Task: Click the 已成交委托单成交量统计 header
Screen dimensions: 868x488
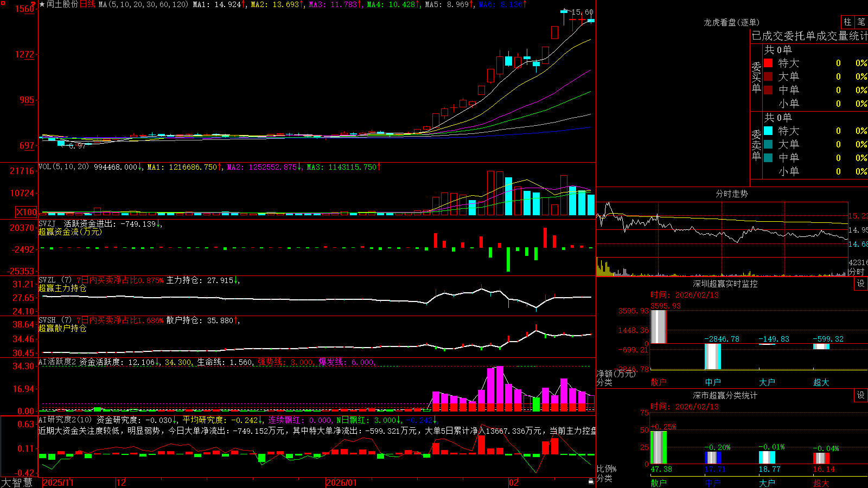Action: (x=809, y=36)
